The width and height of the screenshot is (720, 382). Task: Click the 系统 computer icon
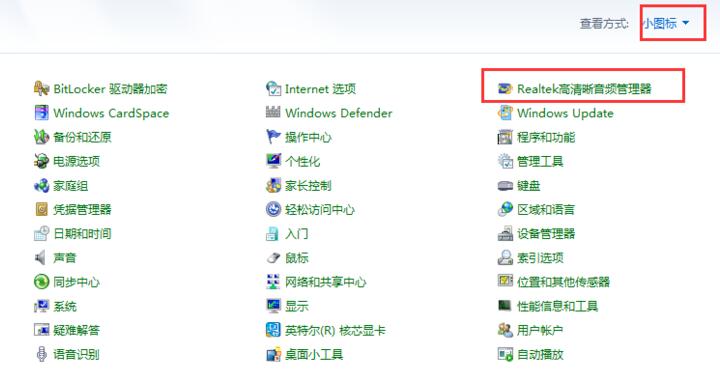click(x=41, y=306)
